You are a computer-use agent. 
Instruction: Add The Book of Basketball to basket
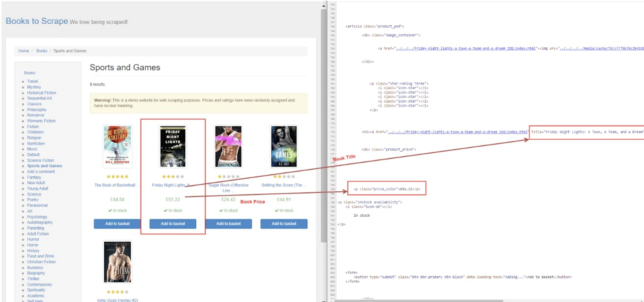(117, 224)
